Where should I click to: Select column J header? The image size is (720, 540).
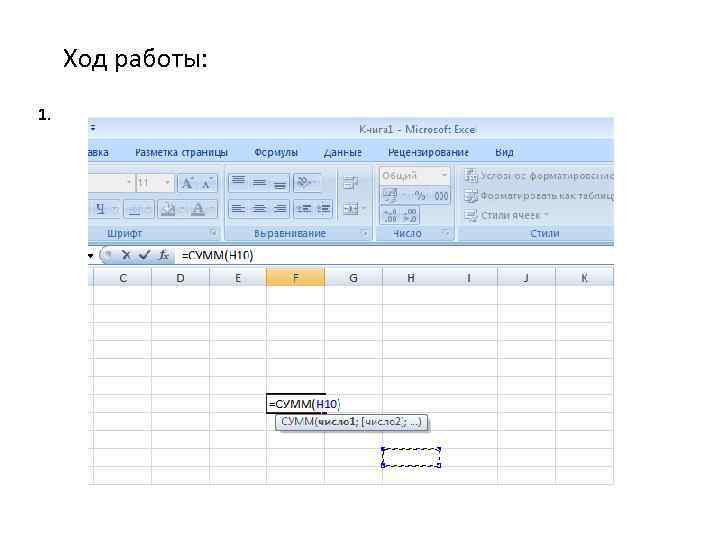(x=526, y=278)
